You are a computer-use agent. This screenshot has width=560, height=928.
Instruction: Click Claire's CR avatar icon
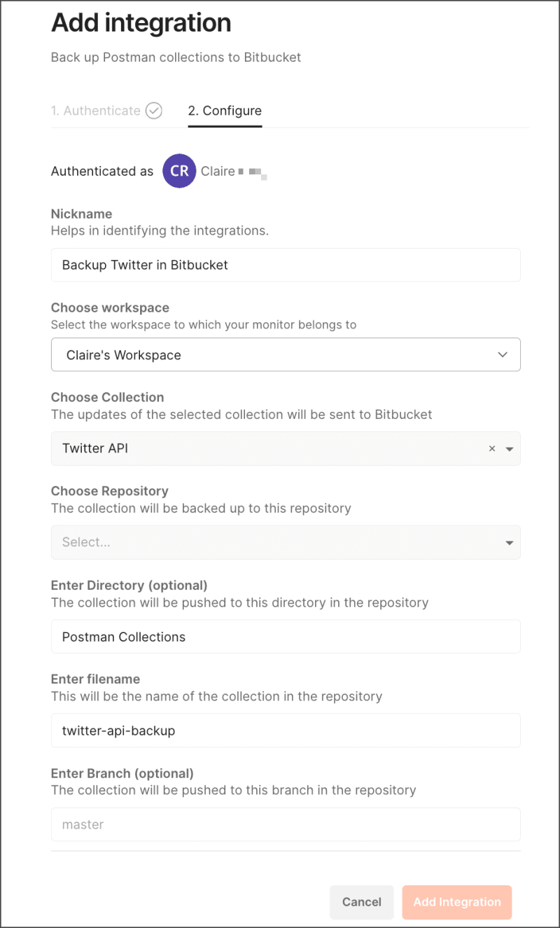(x=179, y=171)
